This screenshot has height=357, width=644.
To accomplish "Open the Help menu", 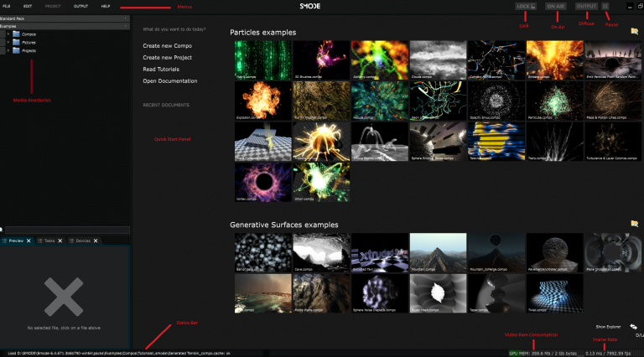I will click(106, 6).
